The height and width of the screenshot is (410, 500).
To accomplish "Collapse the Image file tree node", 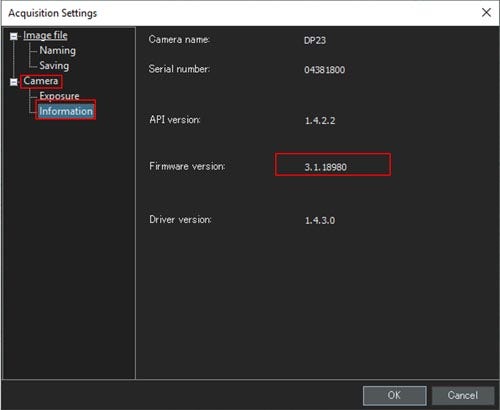I will click(14, 36).
